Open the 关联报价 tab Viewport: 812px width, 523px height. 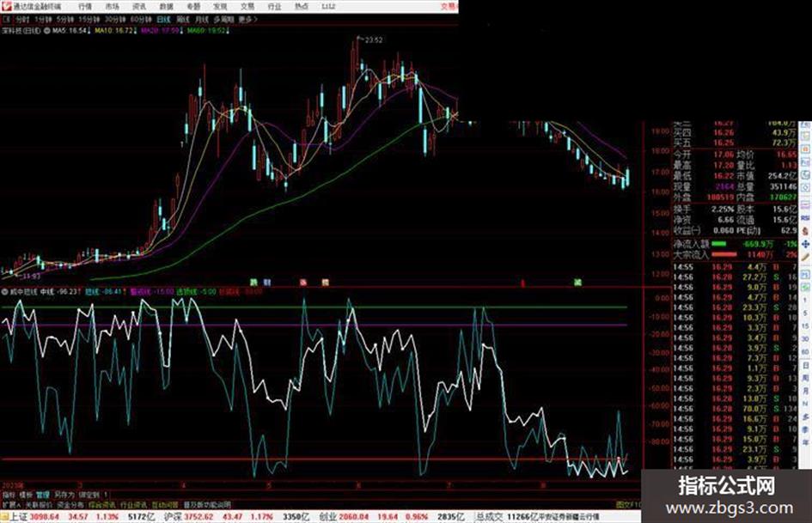[x=40, y=504]
